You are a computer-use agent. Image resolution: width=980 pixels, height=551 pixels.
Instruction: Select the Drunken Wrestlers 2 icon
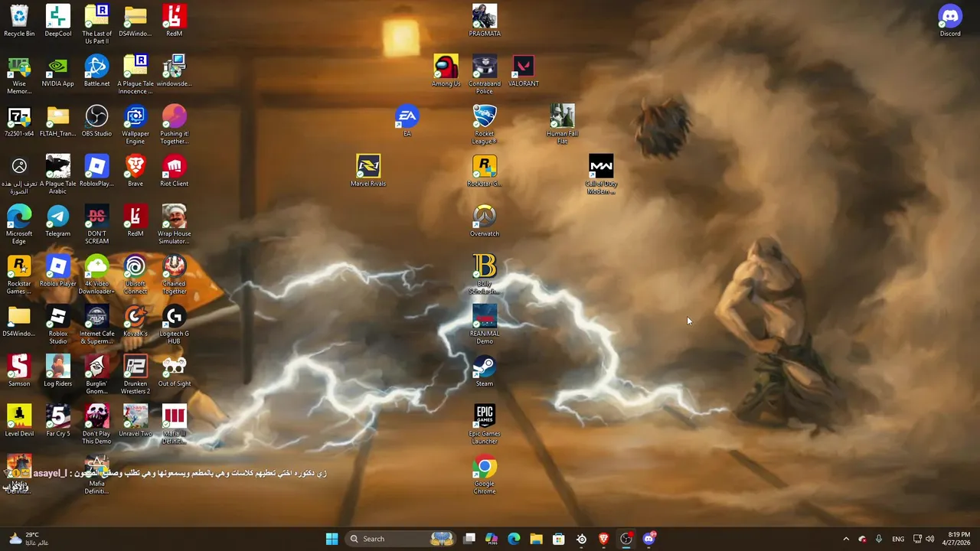pos(136,374)
